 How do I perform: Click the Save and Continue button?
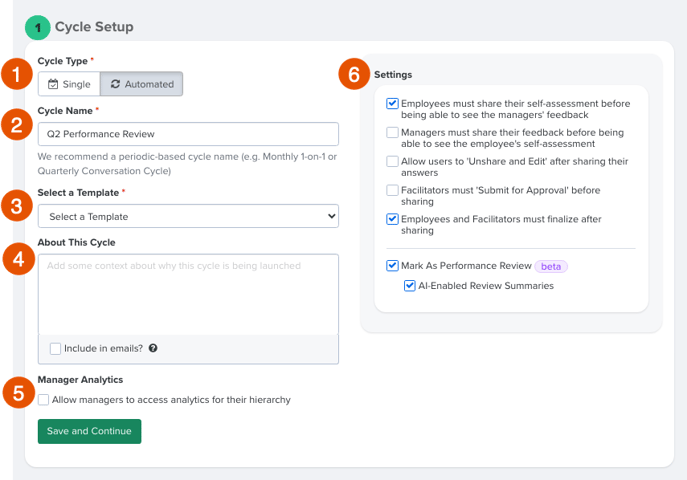point(89,431)
